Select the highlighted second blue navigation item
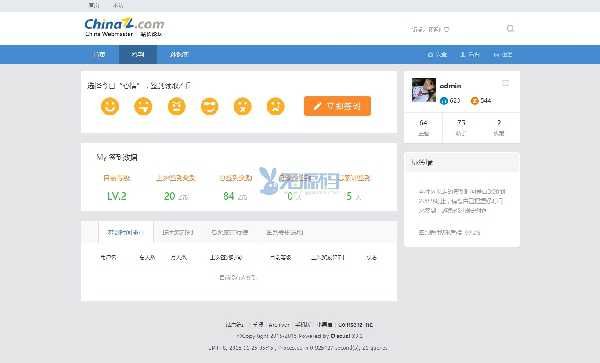This screenshot has width=600, height=363. pyautogui.click(x=138, y=54)
